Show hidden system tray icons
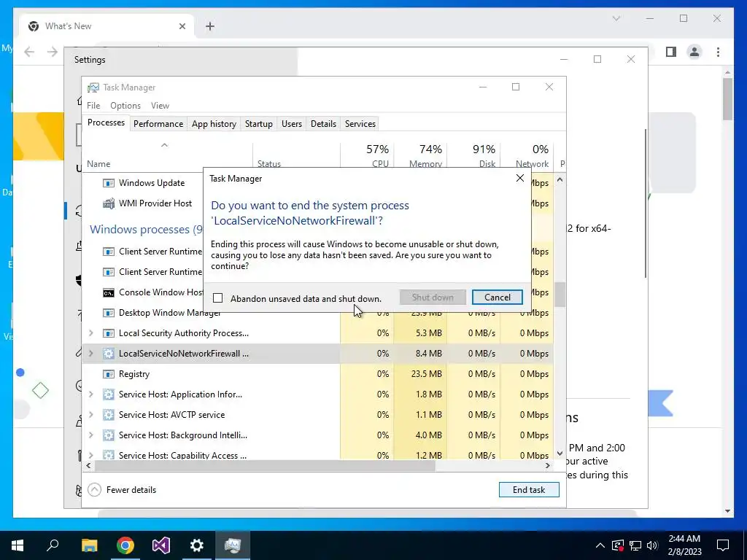The image size is (747, 560). (x=600, y=545)
